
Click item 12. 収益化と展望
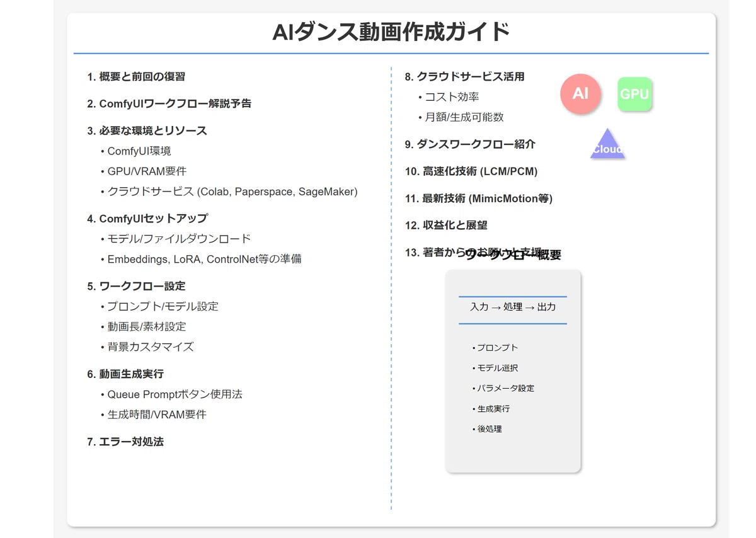click(x=445, y=226)
